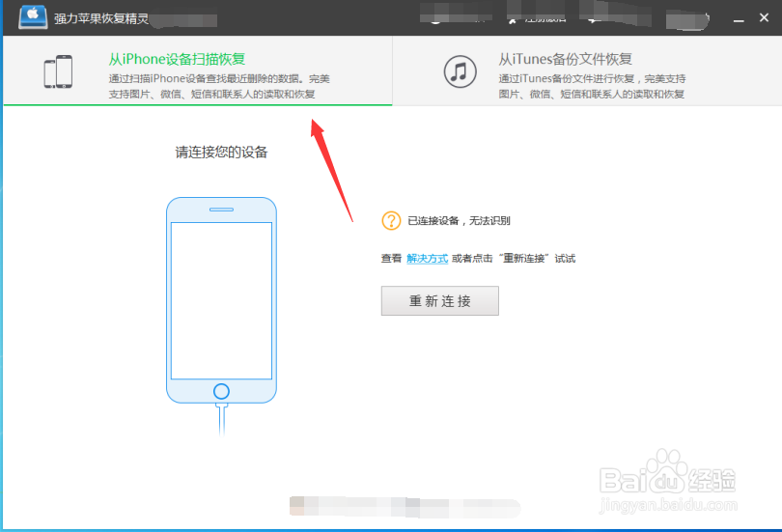Close the recovery app window

point(764,18)
